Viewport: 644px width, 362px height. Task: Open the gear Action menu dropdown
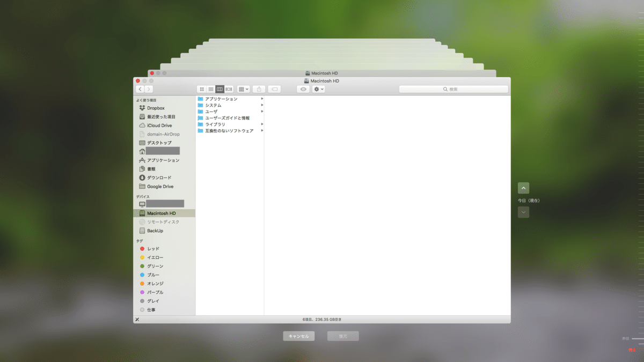tap(319, 89)
